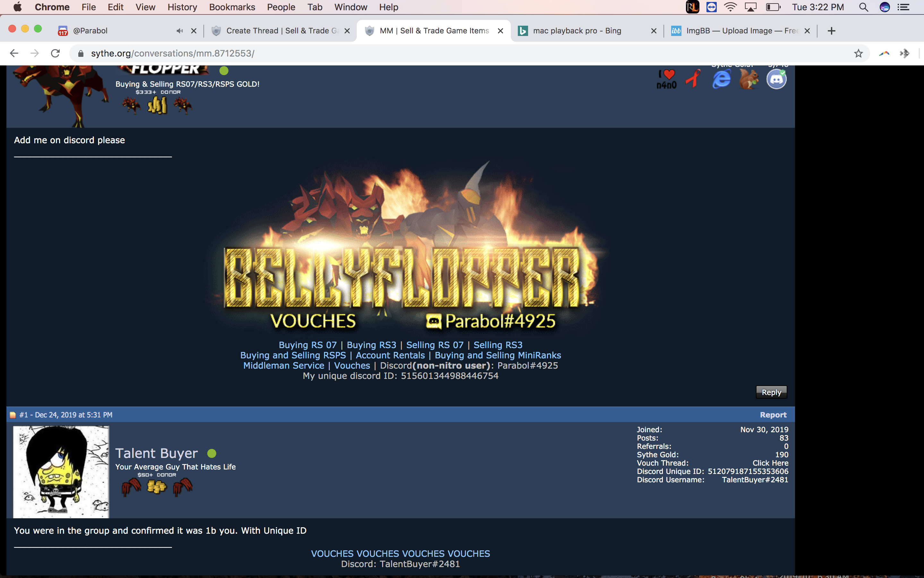924x578 pixels.
Task: Click the squirrel badge icon
Action: pyautogui.click(x=749, y=79)
